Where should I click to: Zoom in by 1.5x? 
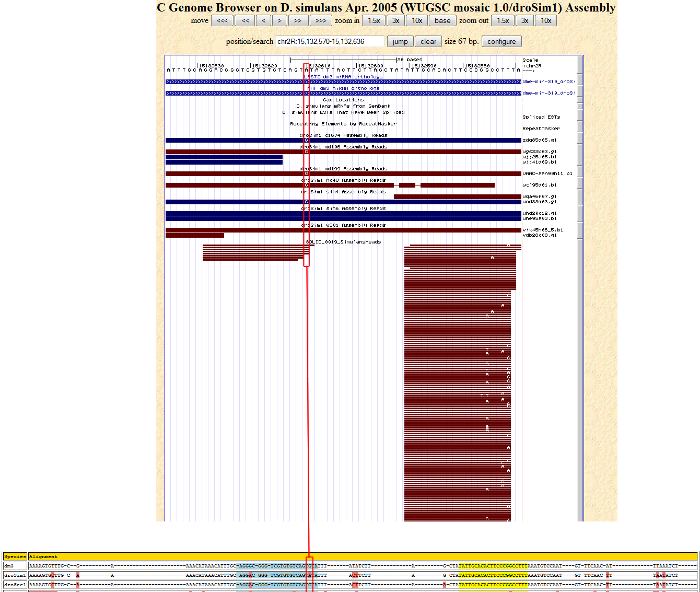[374, 21]
